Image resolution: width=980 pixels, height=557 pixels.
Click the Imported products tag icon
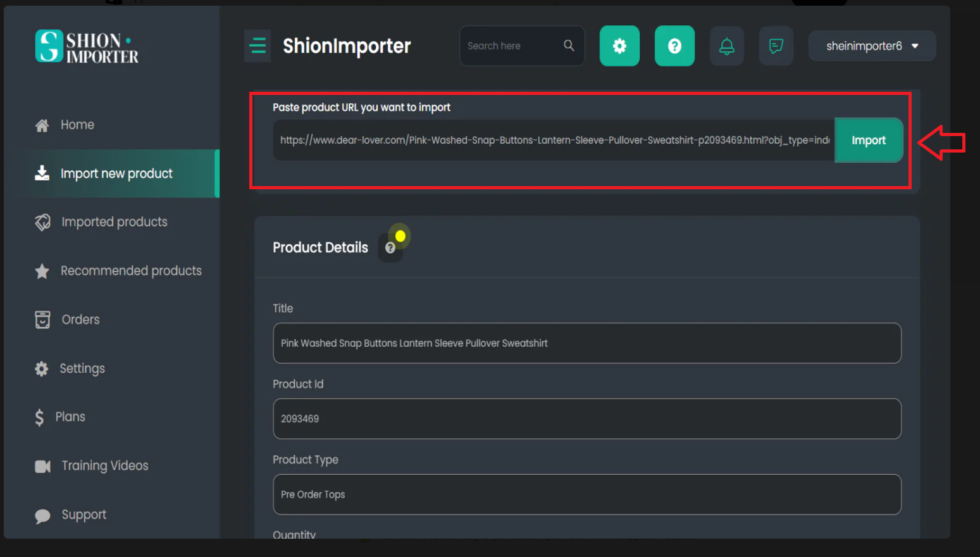click(42, 222)
